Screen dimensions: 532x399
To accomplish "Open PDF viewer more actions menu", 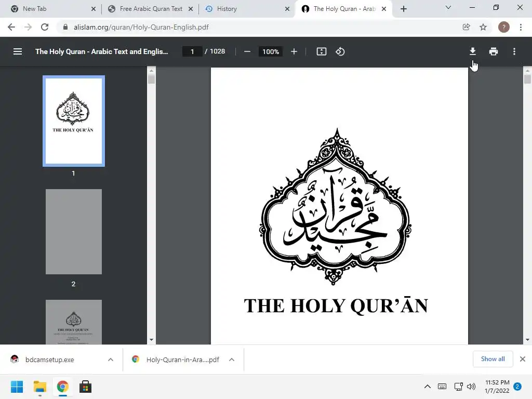I will (514, 51).
